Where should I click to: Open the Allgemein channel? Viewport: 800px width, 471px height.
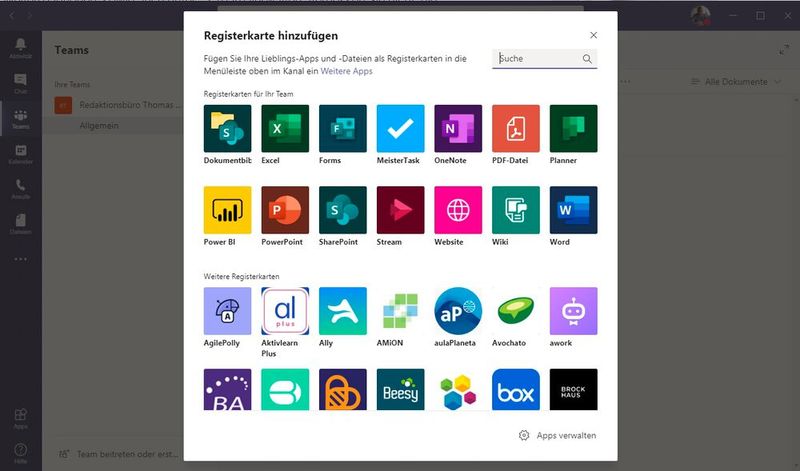point(99,126)
